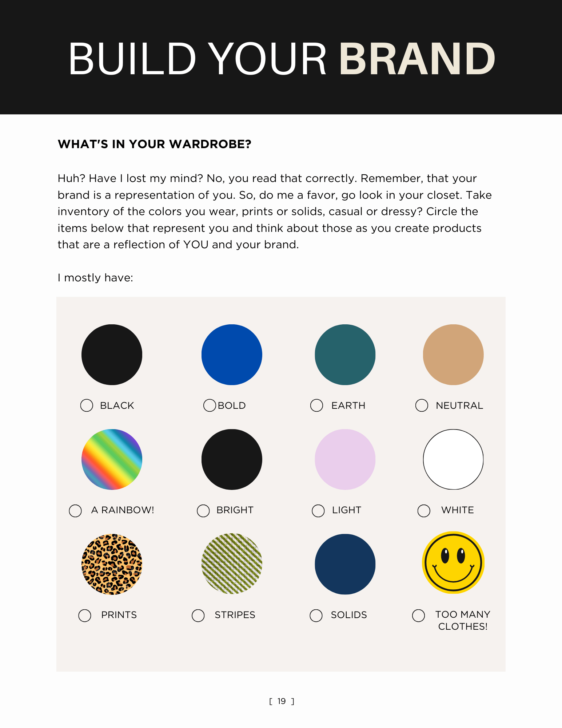Click the page number 19

click(x=282, y=701)
